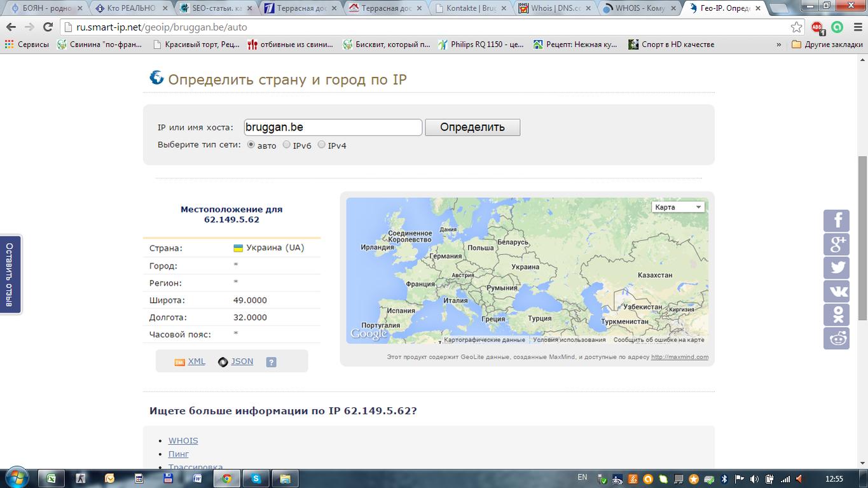The image size is (868, 488).
Task: Open the Adblock extension icon
Action: point(818,27)
